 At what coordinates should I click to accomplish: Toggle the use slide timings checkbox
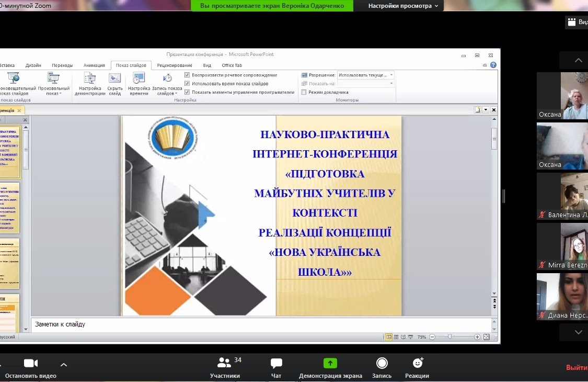click(x=187, y=84)
